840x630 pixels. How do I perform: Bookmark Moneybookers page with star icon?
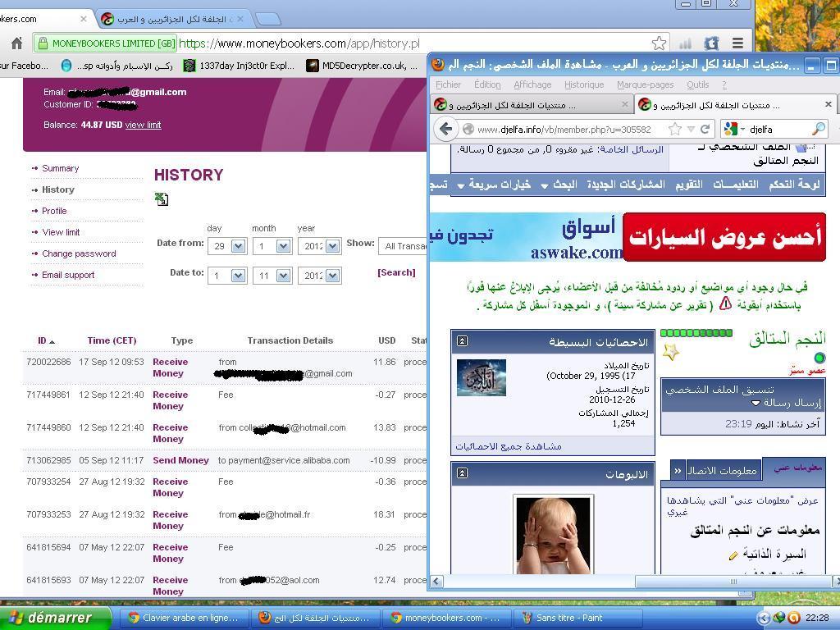[x=659, y=43]
